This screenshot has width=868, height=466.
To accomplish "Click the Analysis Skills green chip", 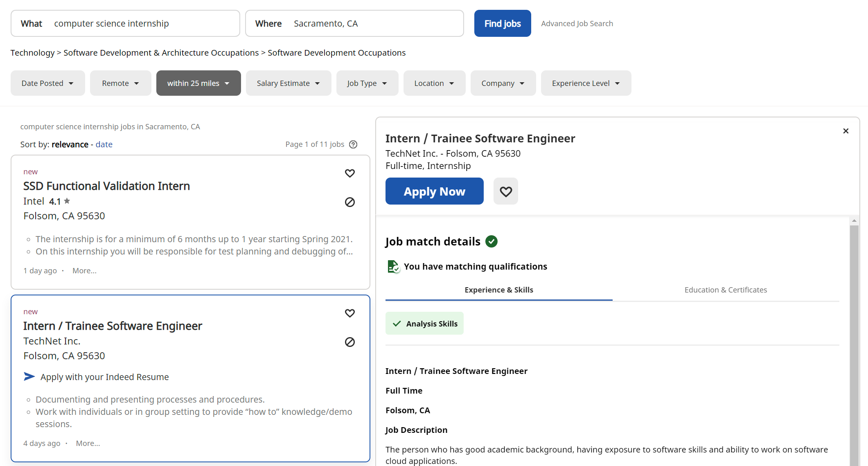I will 424,324.
